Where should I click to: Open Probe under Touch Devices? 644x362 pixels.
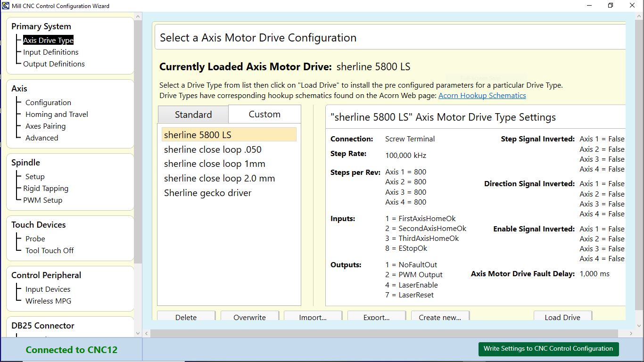click(35, 239)
